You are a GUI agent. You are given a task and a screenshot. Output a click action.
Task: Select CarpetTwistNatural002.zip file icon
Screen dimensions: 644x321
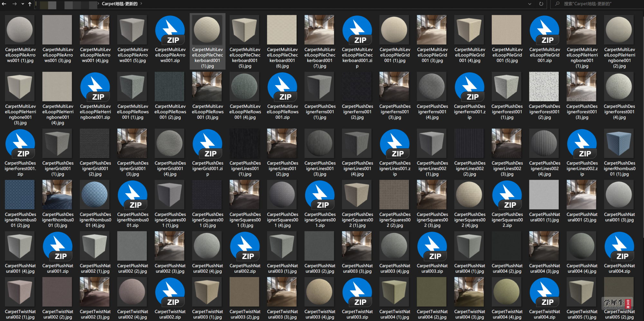point(170,292)
